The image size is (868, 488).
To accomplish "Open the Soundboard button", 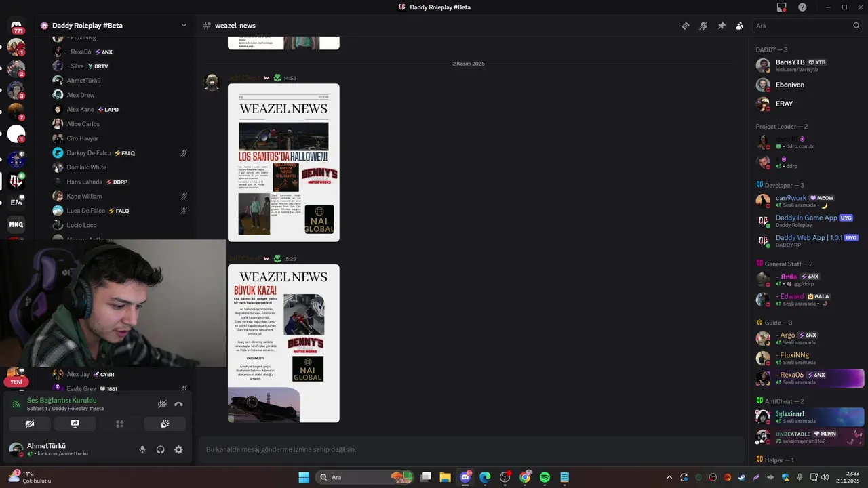I will coord(165,424).
